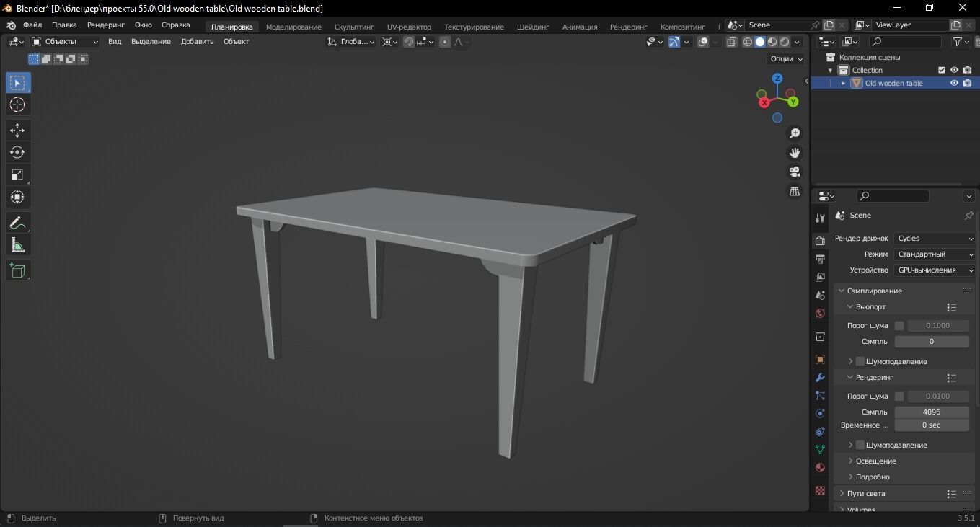Open the Modifiers wrench tab
The image size is (980, 527).
[x=820, y=378]
